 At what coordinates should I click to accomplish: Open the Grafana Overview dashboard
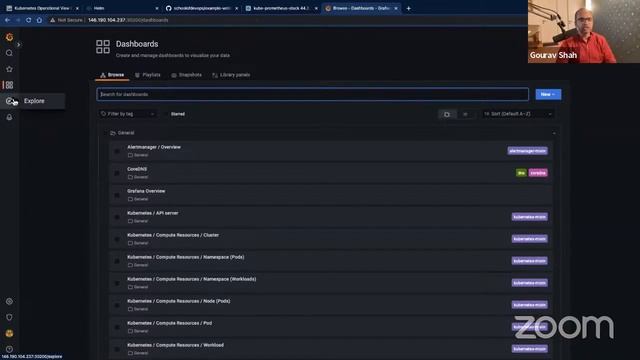(146, 191)
